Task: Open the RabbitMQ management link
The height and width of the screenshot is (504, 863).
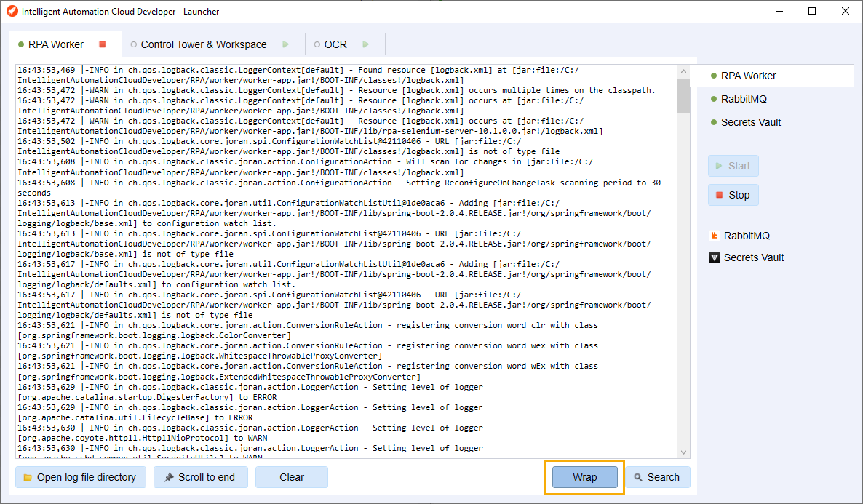Action: pos(747,236)
